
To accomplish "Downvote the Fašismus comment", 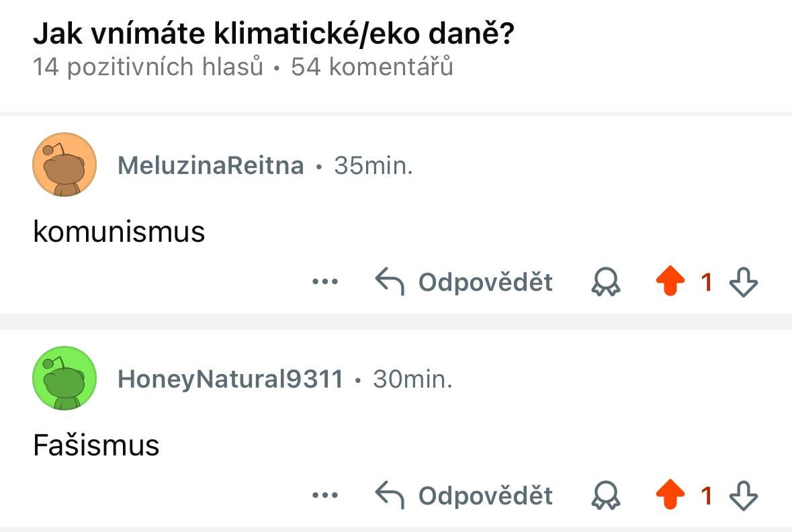I will click(x=744, y=495).
